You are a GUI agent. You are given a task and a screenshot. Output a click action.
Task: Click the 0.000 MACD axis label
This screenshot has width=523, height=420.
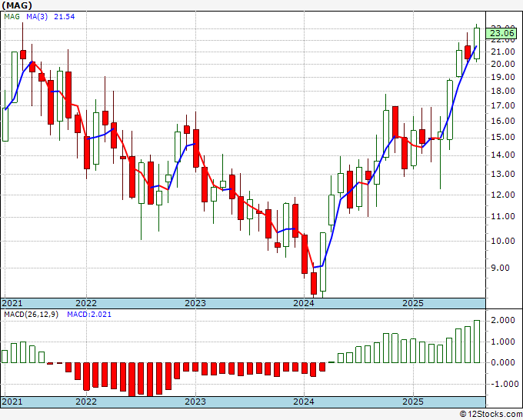(503, 362)
